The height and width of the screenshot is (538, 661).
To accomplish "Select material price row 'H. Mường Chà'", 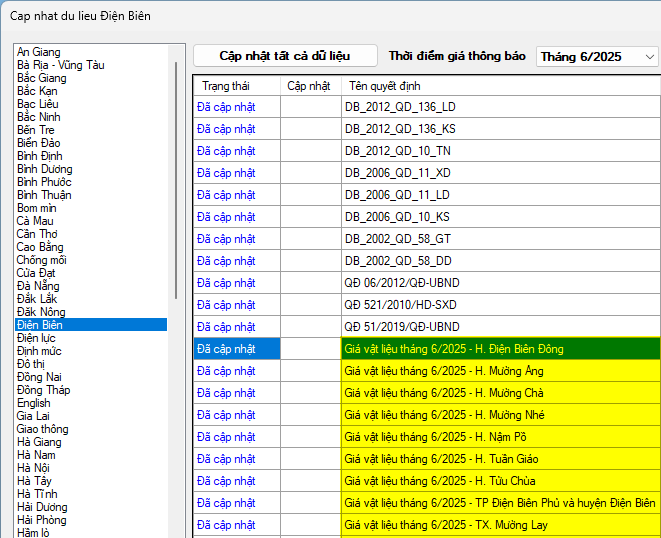I will click(x=427, y=393).
